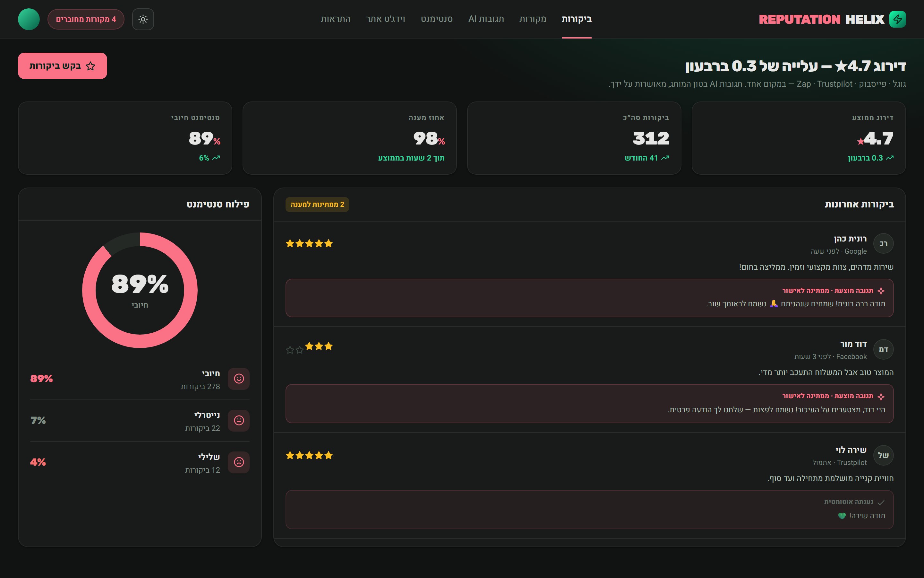Click the sad face icon for שלילי
This screenshot has width=924, height=578.
coord(239,462)
